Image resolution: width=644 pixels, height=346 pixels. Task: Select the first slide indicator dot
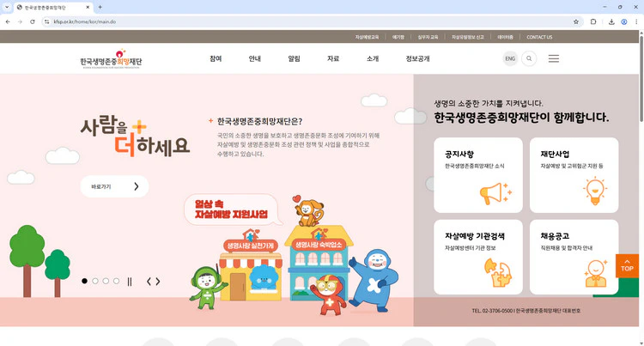pyautogui.click(x=84, y=281)
